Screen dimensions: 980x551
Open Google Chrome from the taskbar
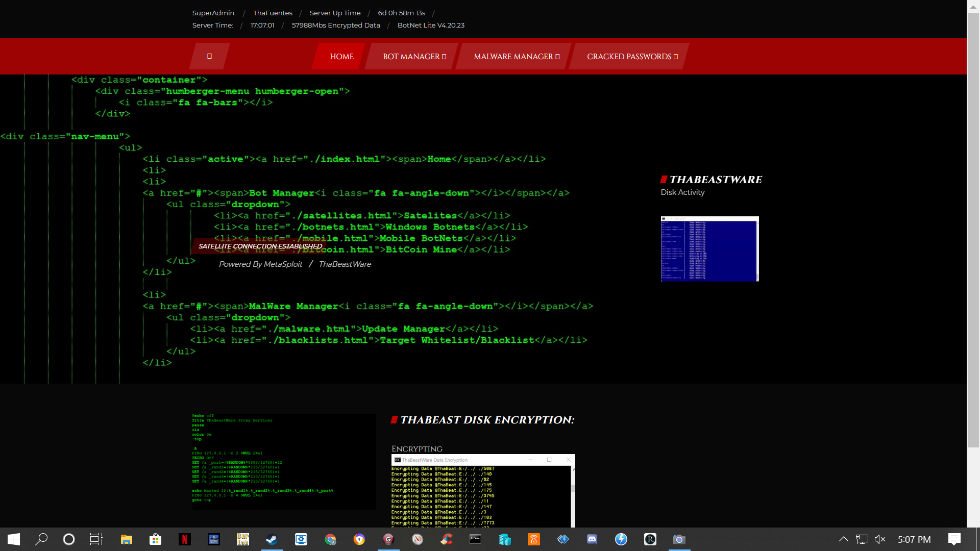[330, 539]
